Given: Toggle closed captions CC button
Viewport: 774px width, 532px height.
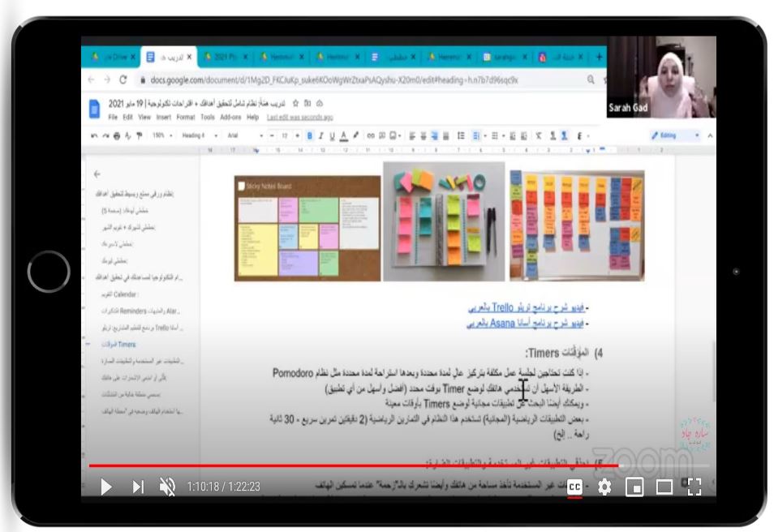Looking at the screenshot, I should [x=574, y=487].
